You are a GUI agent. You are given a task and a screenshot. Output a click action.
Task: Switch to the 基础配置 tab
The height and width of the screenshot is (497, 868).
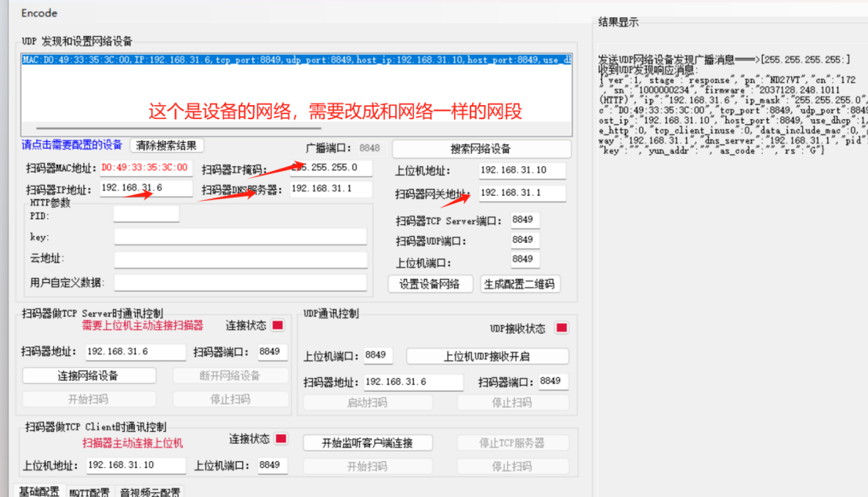pyautogui.click(x=38, y=491)
